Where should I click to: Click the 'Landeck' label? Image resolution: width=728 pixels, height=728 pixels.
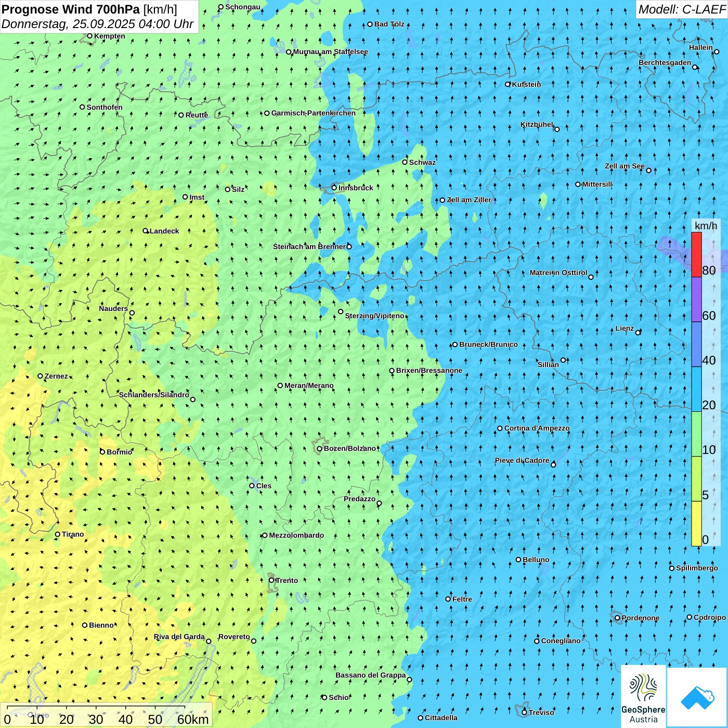pos(164,231)
